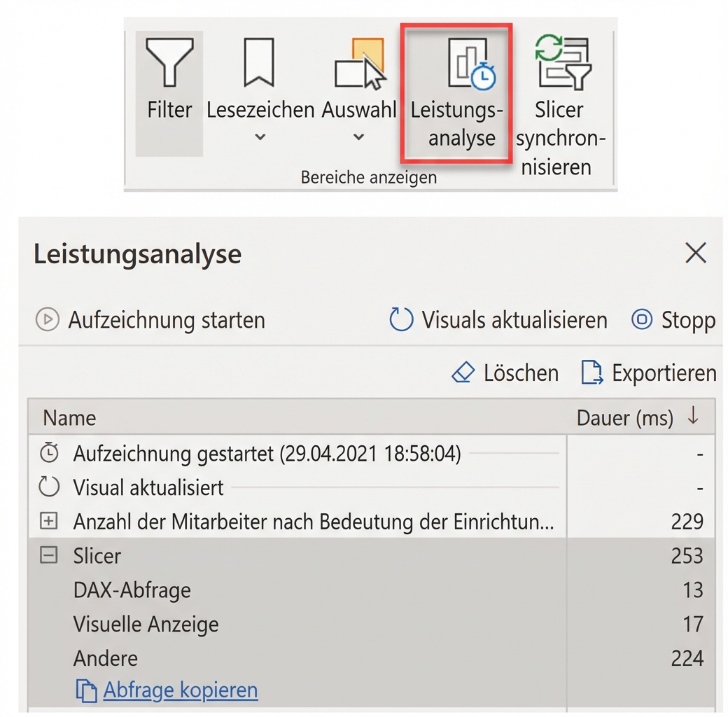Viewport: 728px width, 717px height.
Task: Click the Löschen eraser icon
Action: point(464,373)
